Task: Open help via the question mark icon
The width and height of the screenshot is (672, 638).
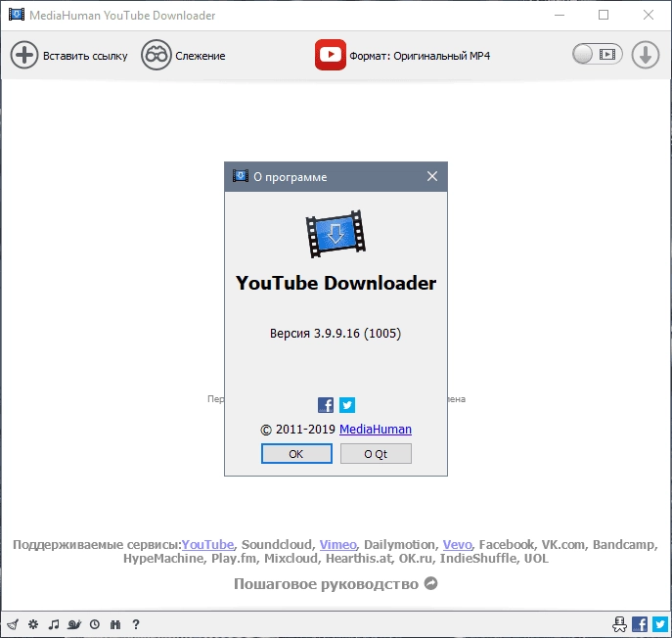Action: [x=136, y=624]
